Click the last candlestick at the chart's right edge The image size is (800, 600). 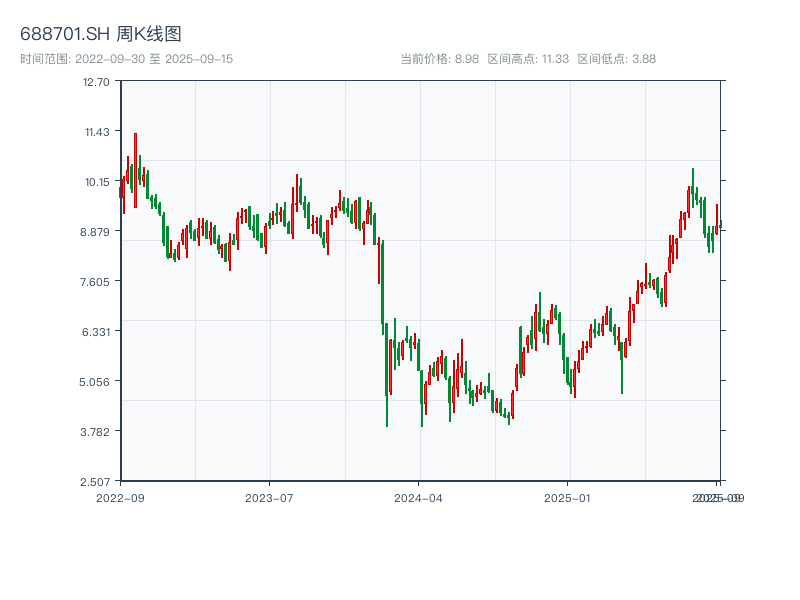719,224
